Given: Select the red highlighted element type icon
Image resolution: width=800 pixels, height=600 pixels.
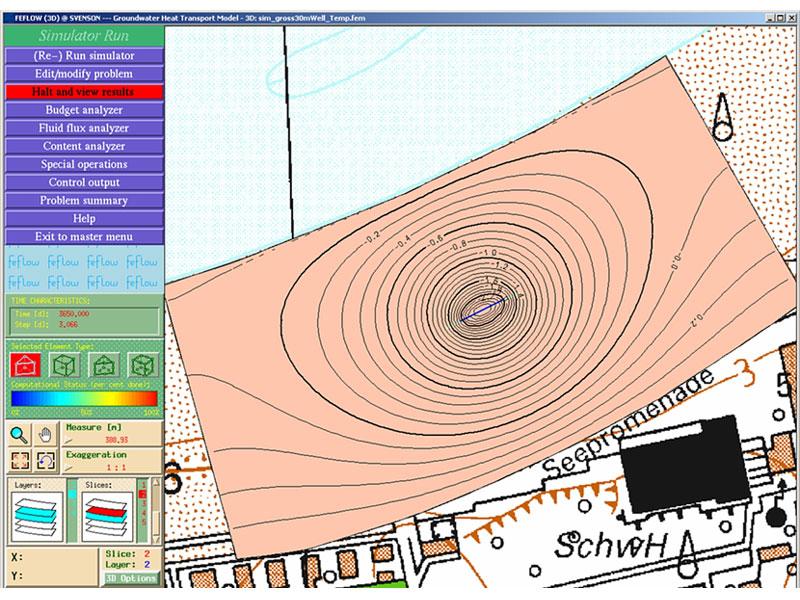Looking at the screenshot, I should click(24, 365).
